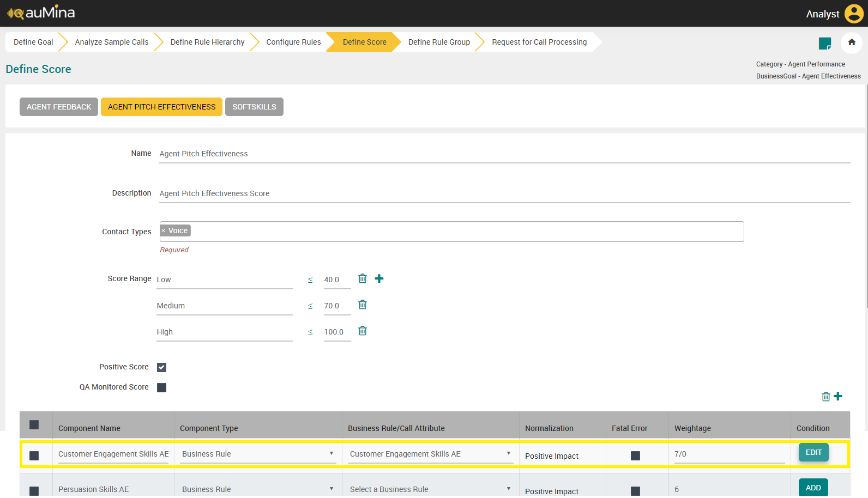Screen dimensions: 868x498
Task: Open the Contact Types multi-select box
Action: pyautogui.click(x=451, y=232)
